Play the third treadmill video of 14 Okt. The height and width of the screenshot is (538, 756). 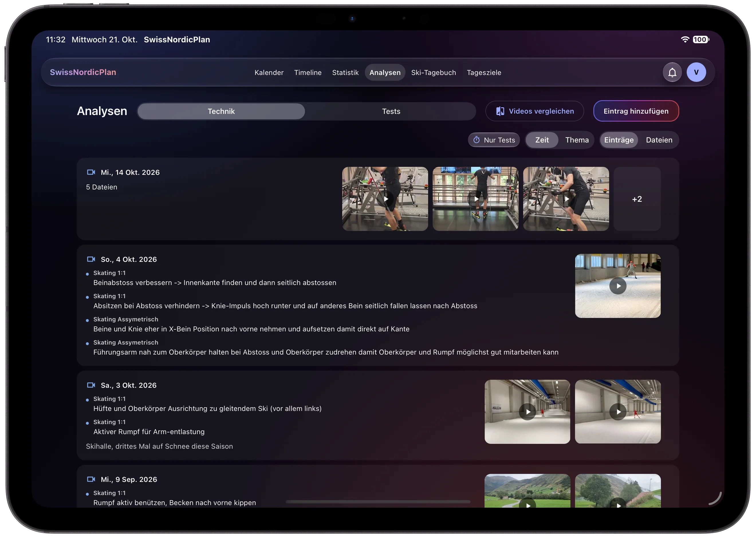pos(566,199)
